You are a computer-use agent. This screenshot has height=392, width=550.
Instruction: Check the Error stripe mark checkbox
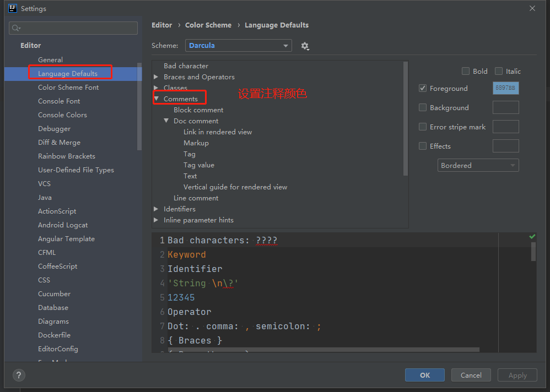[x=423, y=127]
